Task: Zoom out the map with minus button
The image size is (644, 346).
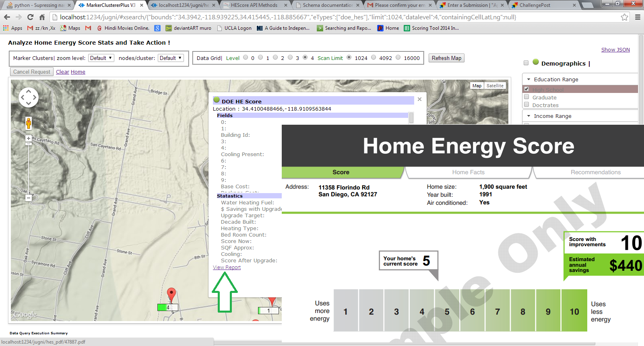Action: 29,198
